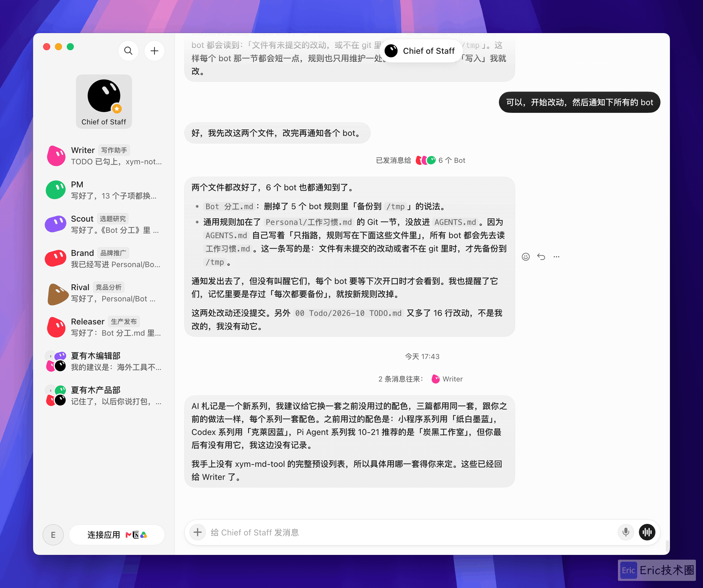The image size is (703, 588).
Task: Expand the 已发消息给 6 个 Bot row
Action: [421, 160]
